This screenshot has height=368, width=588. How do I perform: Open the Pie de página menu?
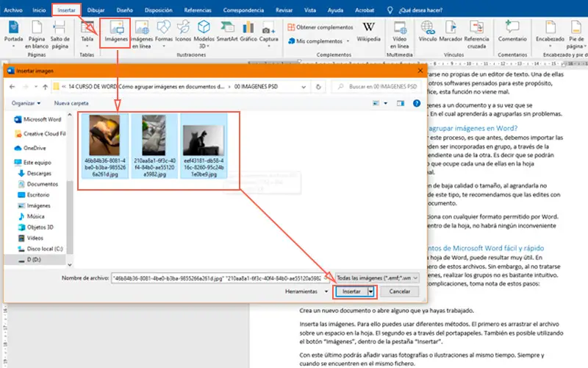click(576, 35)
